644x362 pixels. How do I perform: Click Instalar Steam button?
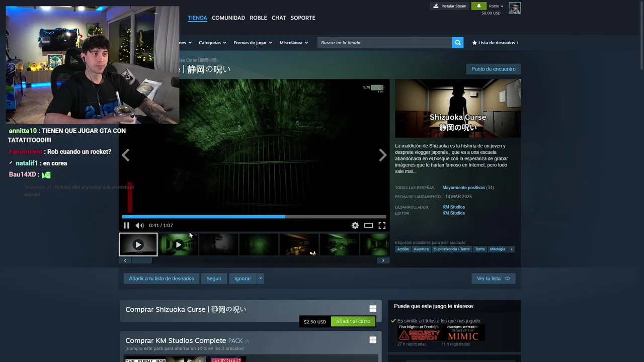click(450, 6)
